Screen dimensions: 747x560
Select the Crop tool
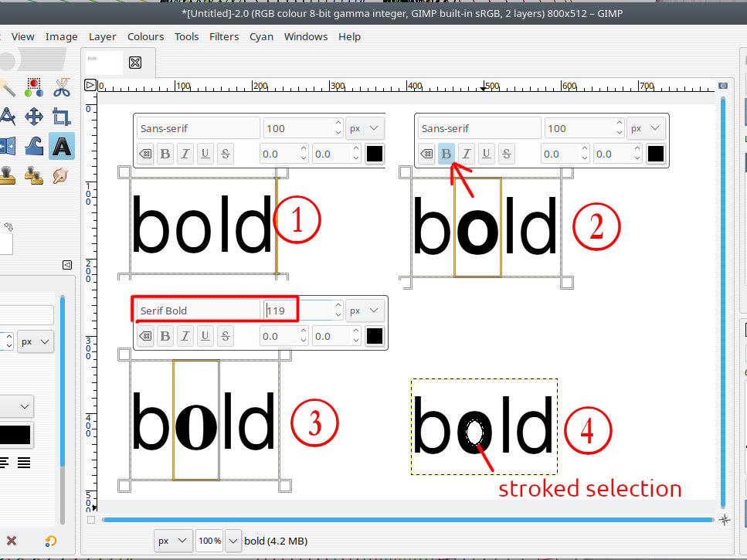coord(62,117)
